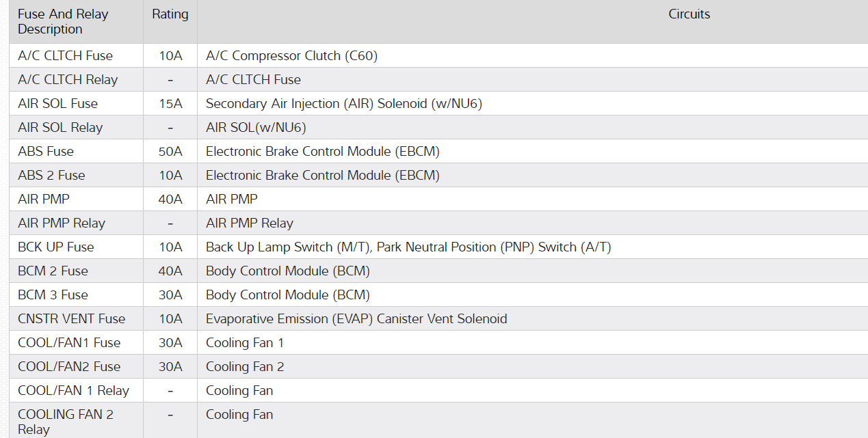Click the "A/C CLTCH Relay" row label
This screenshot has width=868, height=438.
(x=68, y=80)
